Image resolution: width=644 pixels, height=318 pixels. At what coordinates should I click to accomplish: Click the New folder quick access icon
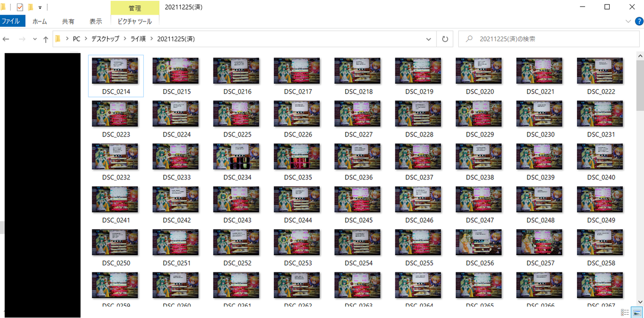pyautogui.click(x=31, y=7)
